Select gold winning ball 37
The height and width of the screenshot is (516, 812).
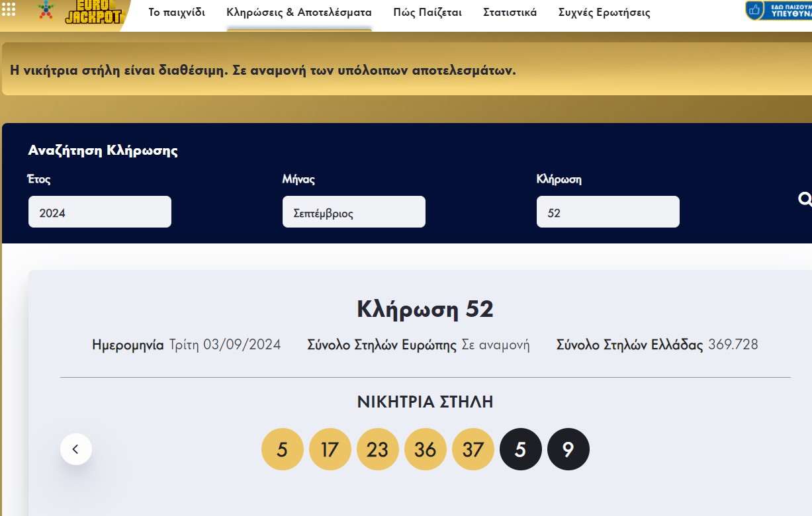click(473, 449)
